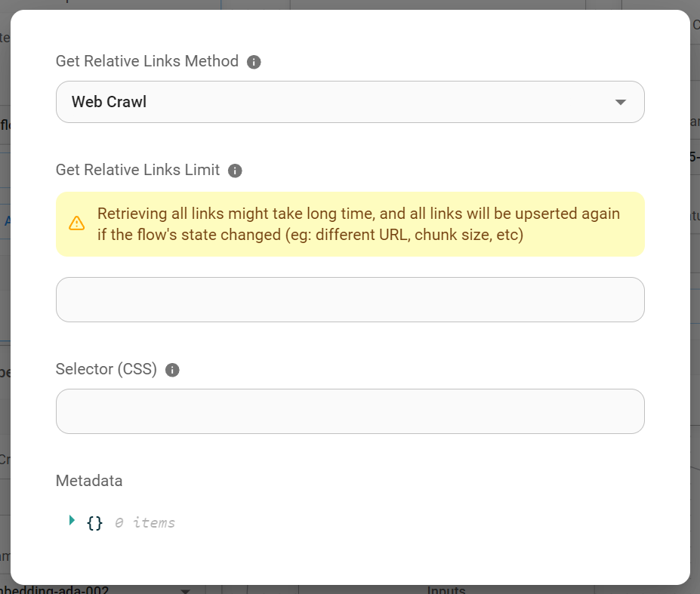The height and width of the screenshot is (594, 700).
Task: Open the Web Crawl method dropdown
Action: [350, 102]
